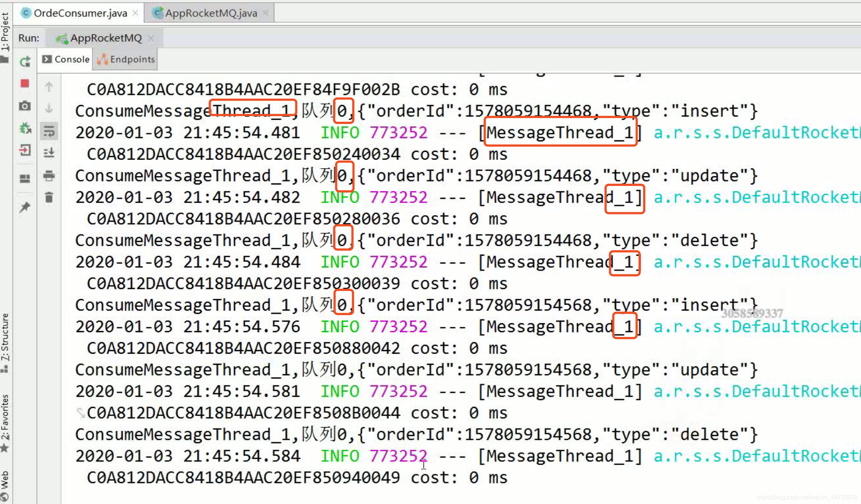
Task: Click the down arrow stack trace icon
Action: pyautogui.click(x=49, y=108)
